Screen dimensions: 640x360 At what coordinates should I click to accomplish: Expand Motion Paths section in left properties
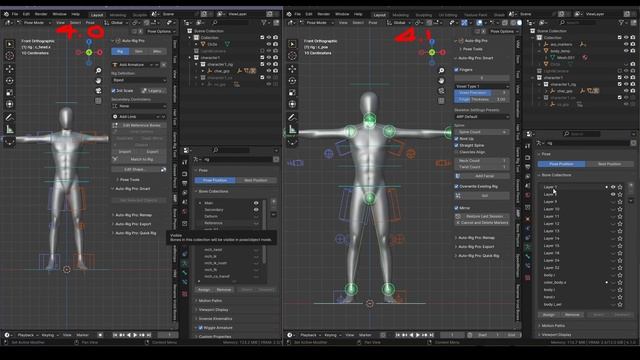(209, 301)
